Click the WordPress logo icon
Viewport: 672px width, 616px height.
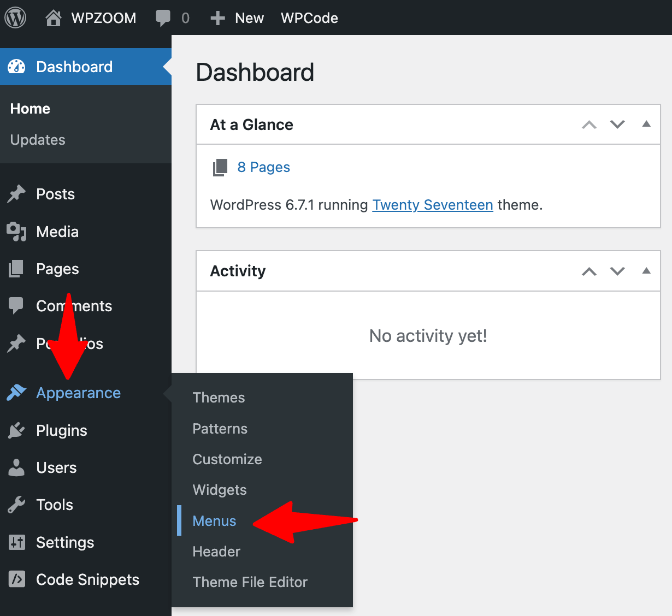click(x=15, y=17)
